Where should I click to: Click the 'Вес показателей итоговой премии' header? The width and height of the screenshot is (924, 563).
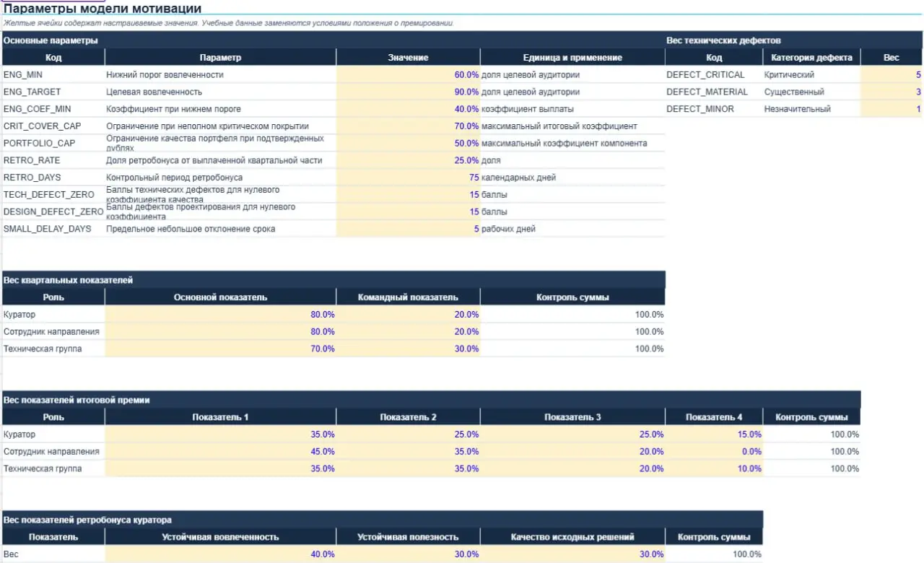pos(77,400)
